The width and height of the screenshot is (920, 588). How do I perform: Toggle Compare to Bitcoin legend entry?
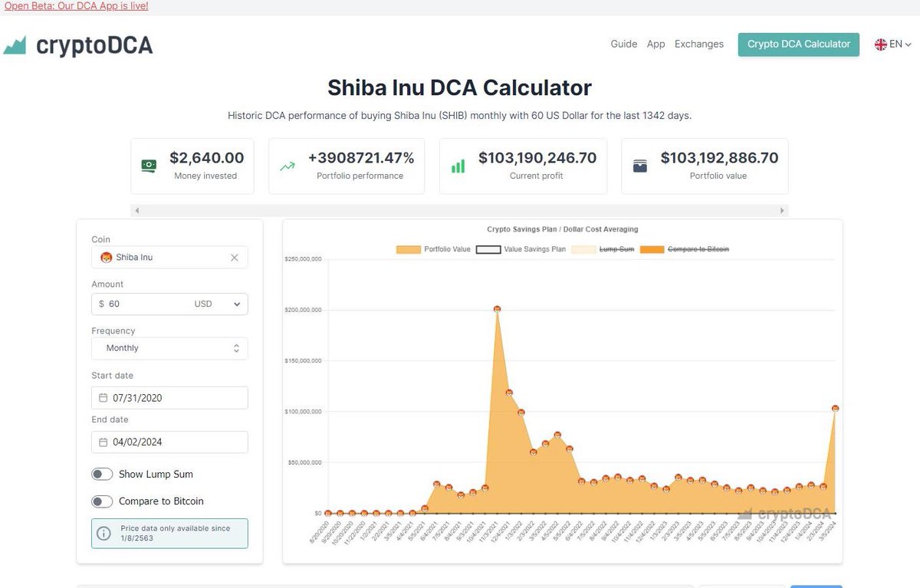[x=684, y=249]
